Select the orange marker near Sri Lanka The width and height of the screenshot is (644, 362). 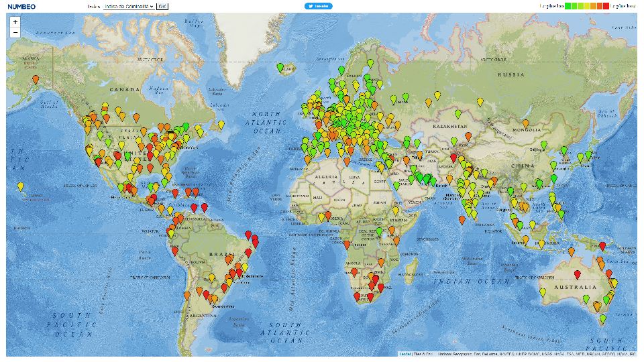[x=463, y=219]
